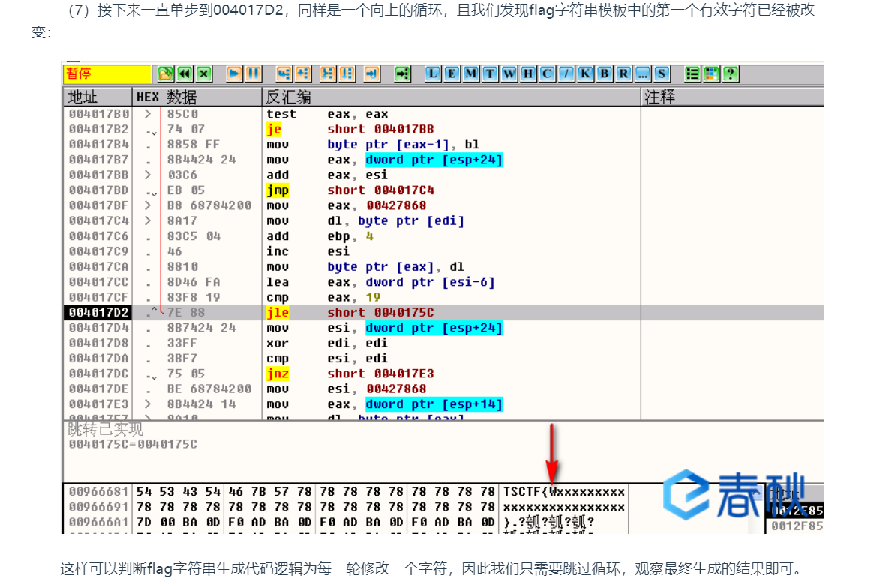This screenshot has height=588, width=874.
Task: Run the program with play icon
Action: coord(235,73)
